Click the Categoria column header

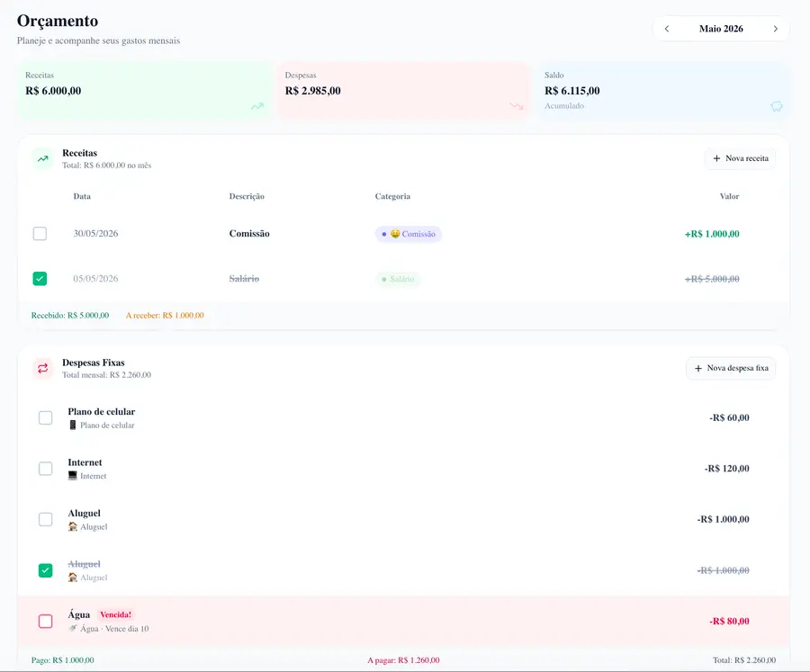point(392,196)
